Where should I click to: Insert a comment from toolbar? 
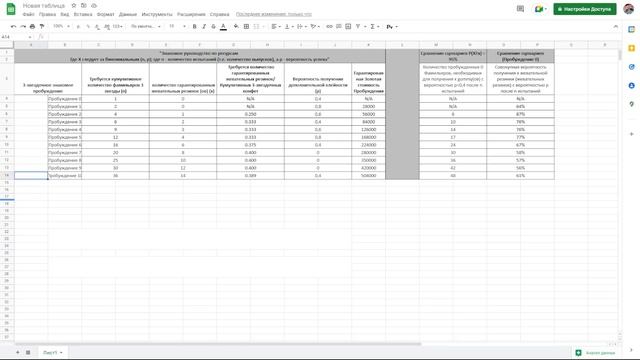pyautogui.click(x=338, y=27)
